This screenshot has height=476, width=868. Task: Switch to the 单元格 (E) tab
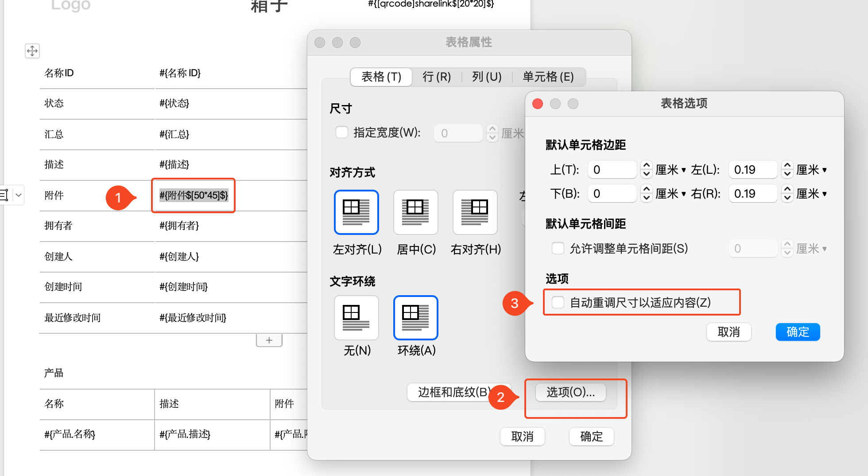point(548,77)
